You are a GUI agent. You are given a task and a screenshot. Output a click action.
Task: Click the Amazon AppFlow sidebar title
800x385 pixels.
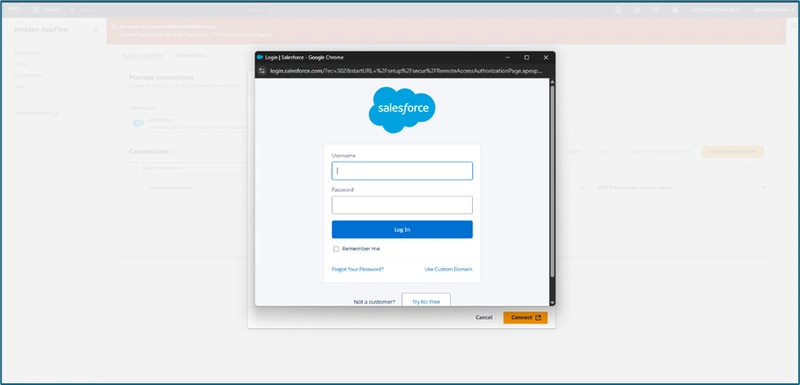click(x=41, y=30)
